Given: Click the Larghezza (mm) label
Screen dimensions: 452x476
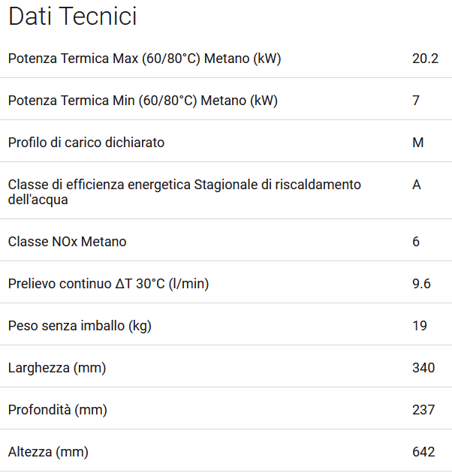Looking at the screenshot, I should (x=57, y=368).
